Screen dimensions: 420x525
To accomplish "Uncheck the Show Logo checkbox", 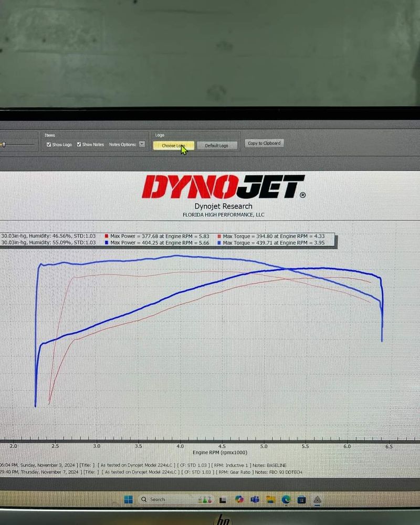I will pyautogui.click(x=49, y=144).
